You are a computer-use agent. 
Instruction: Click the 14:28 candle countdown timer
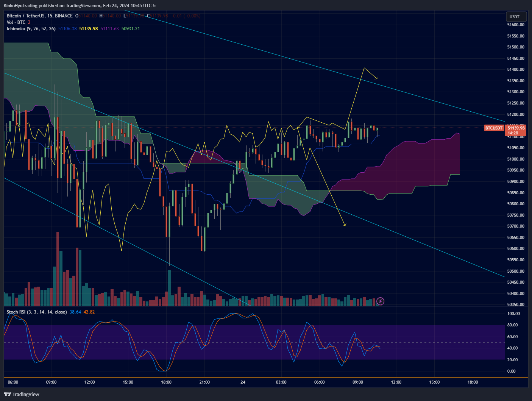click(x=513, y=133)
